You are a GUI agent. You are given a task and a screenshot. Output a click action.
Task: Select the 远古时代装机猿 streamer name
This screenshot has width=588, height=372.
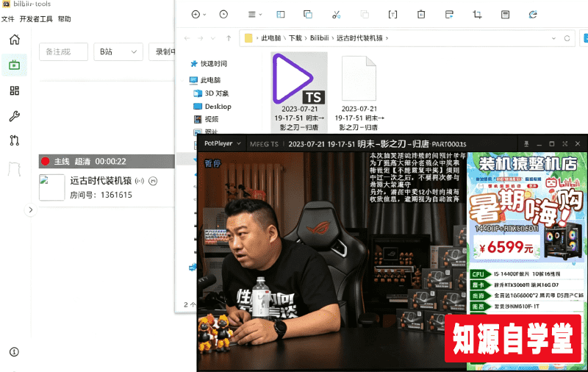(101, 181)
